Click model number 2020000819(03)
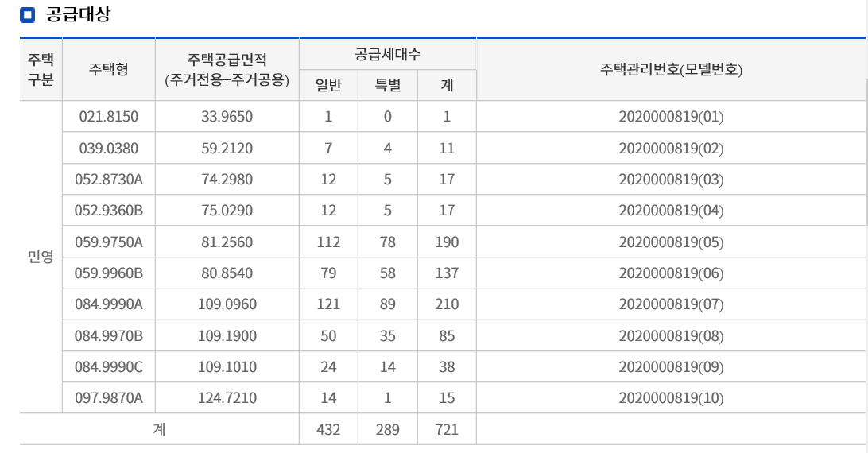The width and height of the screenshot is (868, 453). 671,180
